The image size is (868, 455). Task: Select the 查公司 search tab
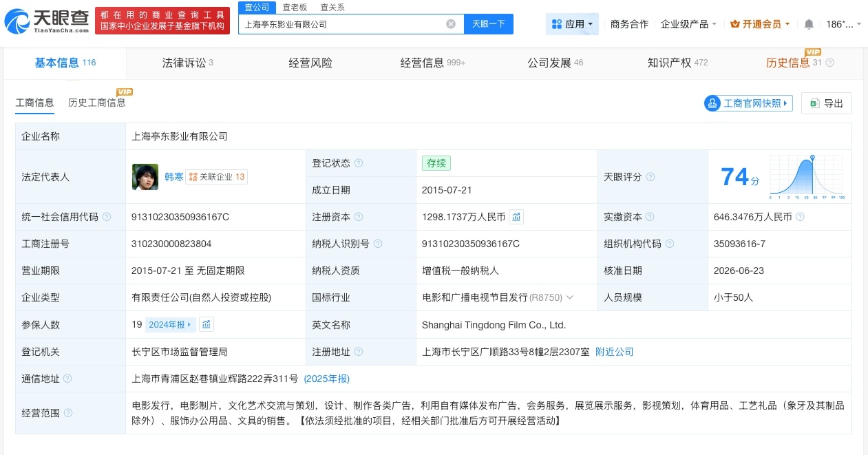point(257,7)
